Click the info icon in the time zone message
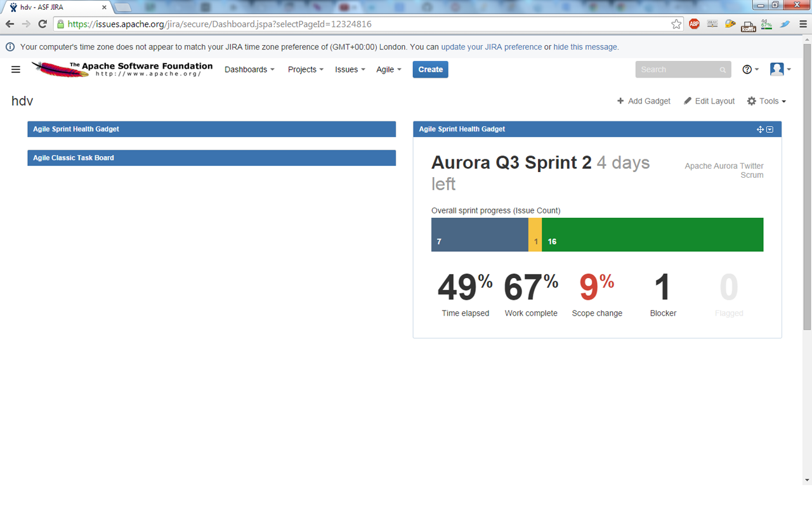Image resolution: width=812 pixels, height=508 pixels. click(x=10, y=47)
